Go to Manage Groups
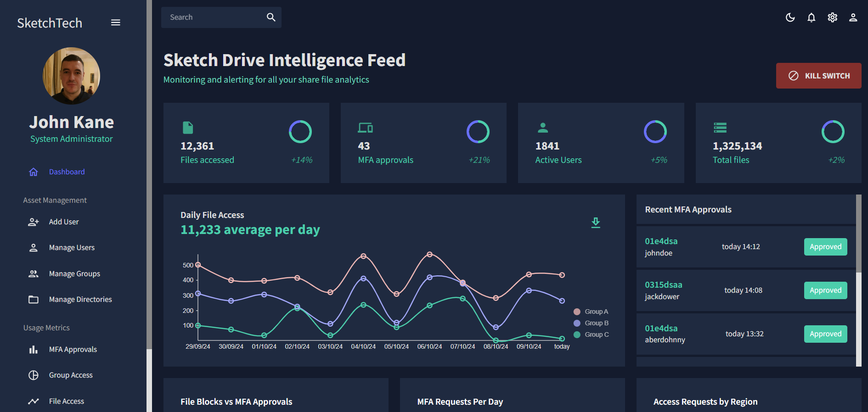 click(x=74, y=274)
